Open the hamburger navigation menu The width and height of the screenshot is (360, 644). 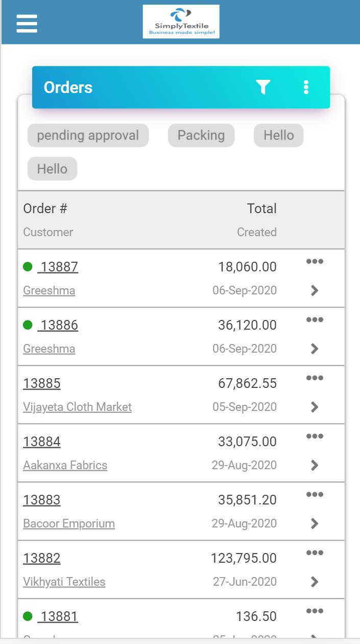click(27, 24)
